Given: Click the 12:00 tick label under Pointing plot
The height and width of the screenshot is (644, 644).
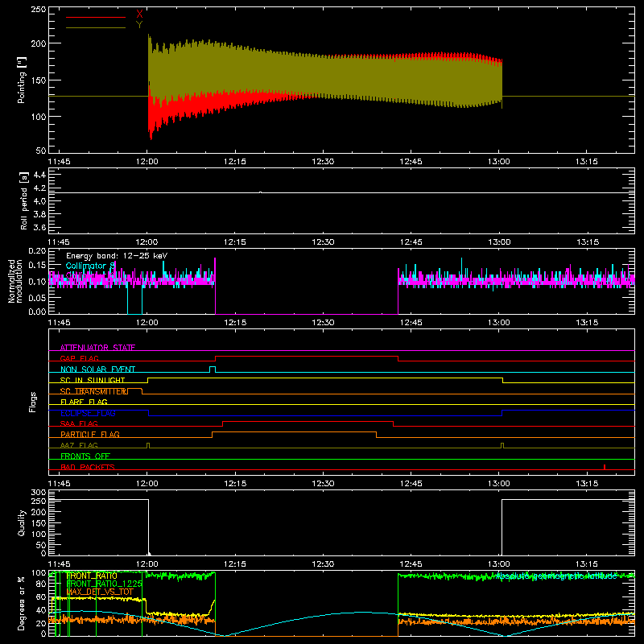Looking at the screenshot, I should pos(147,162).
